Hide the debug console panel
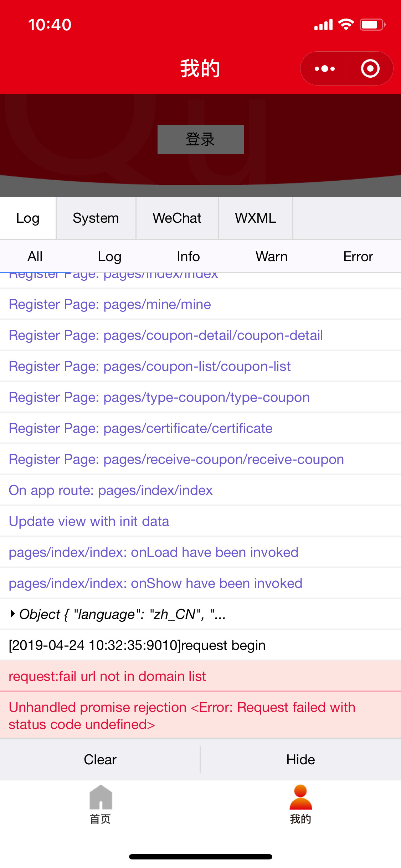401x868 pixels. pos(300,760)
